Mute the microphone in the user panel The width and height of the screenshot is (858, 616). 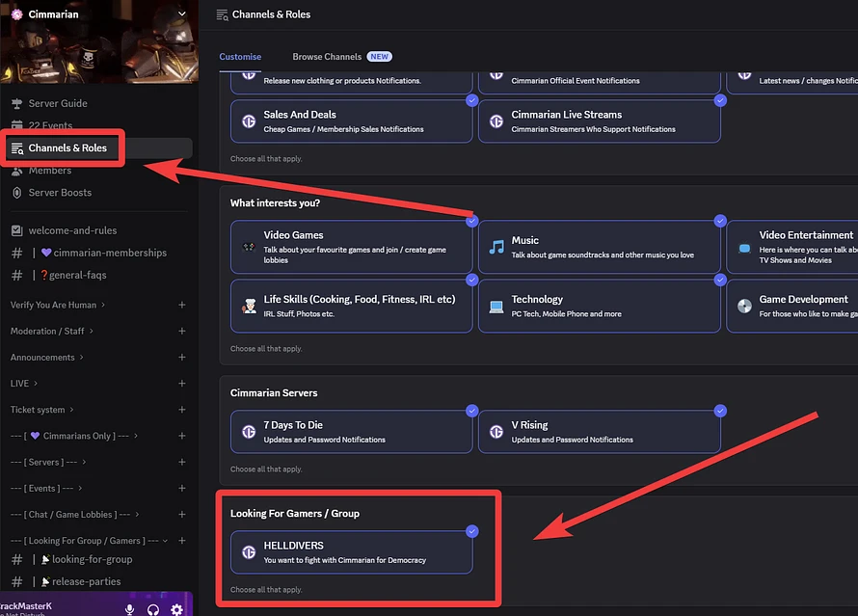pos(130,609)
